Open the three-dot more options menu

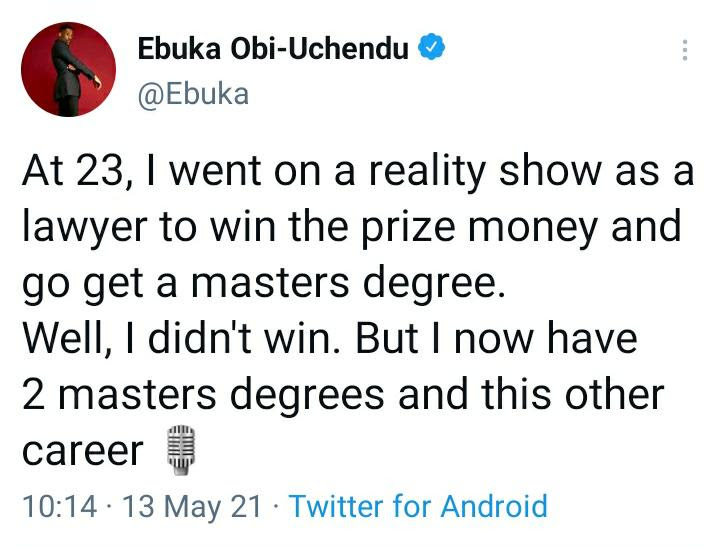(x=684, y=49)
